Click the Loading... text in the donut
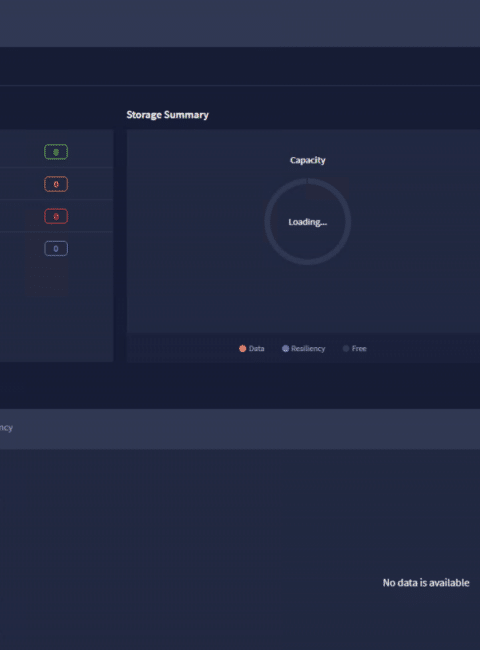This screenshot has width=480, height=650. pos(308,222)
